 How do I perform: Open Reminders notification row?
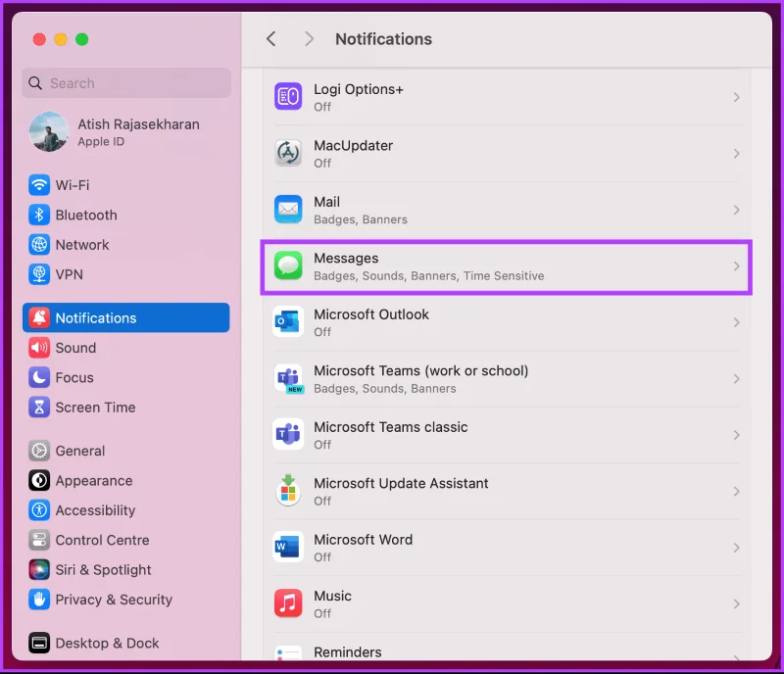[506, 648]
